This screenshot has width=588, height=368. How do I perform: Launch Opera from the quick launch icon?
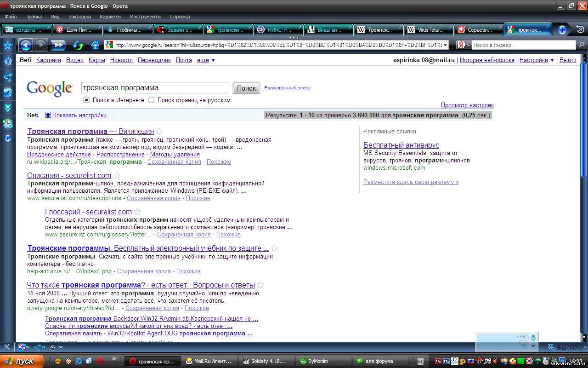[100, 361]
